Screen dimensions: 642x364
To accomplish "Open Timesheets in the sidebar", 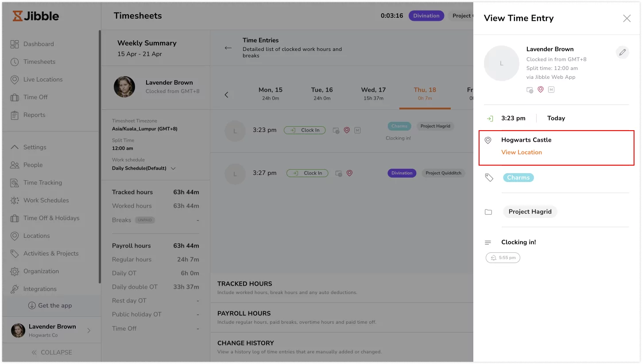I will point(39,62).
